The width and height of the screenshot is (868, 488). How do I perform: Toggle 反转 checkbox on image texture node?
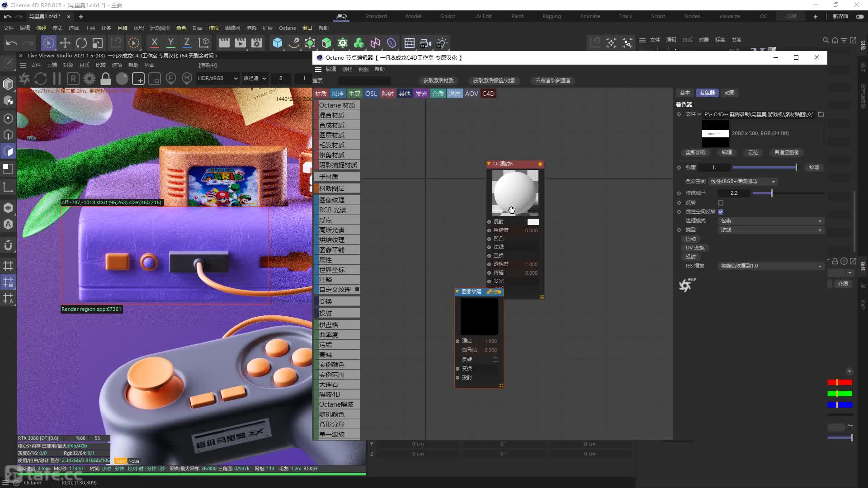pyautogui.click(x=495, y=359)
